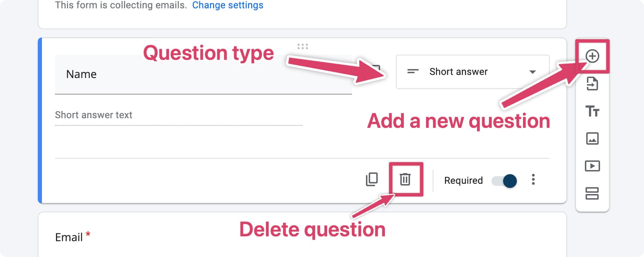Add a new question with the plus icon
This screenshot has width=644, height=257.
(x=592, y=56)
